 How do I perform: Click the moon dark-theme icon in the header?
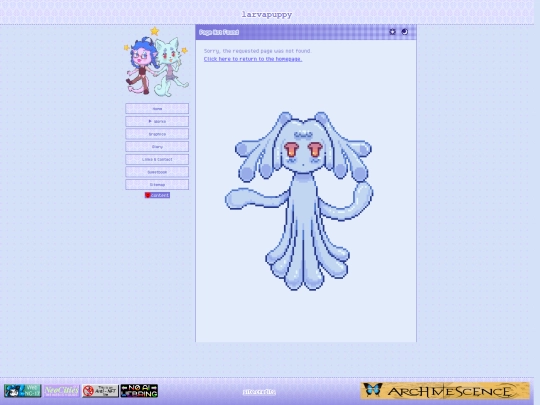point(405,32)
